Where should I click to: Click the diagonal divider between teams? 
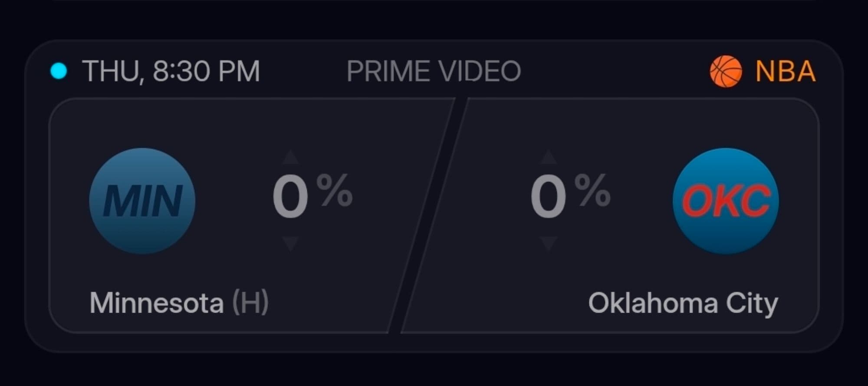427,216
